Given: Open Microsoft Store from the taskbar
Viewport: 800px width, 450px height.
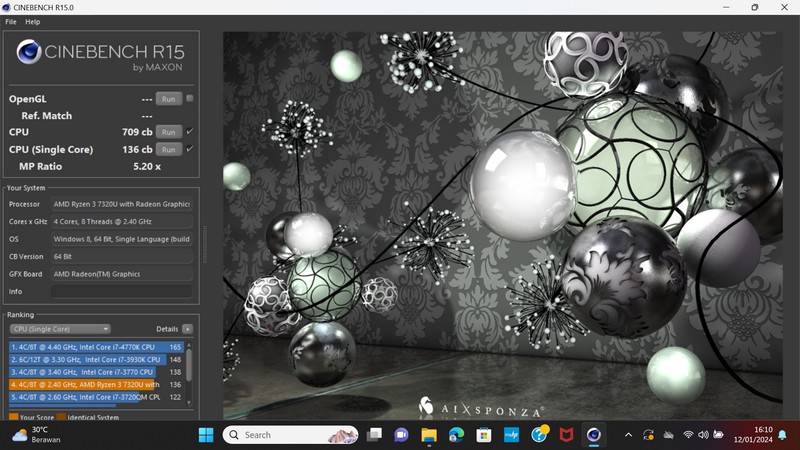Looking at the screenshot, I should tap(484, 435).
